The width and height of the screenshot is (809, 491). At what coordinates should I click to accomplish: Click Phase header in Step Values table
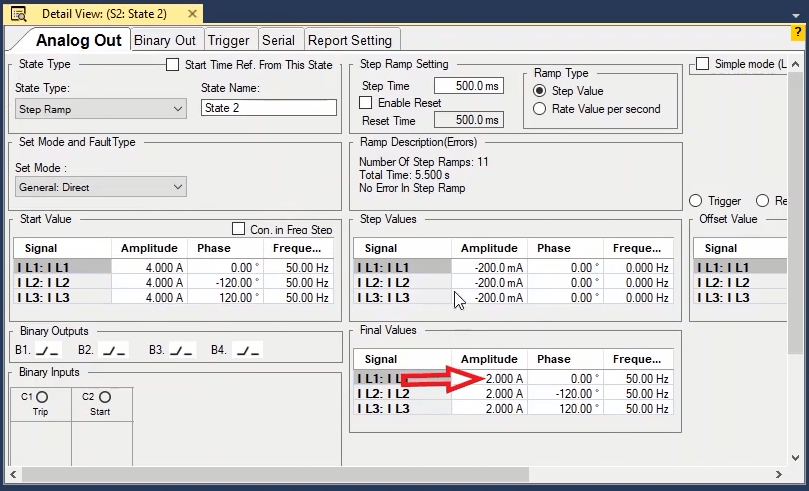click(565, 248)
